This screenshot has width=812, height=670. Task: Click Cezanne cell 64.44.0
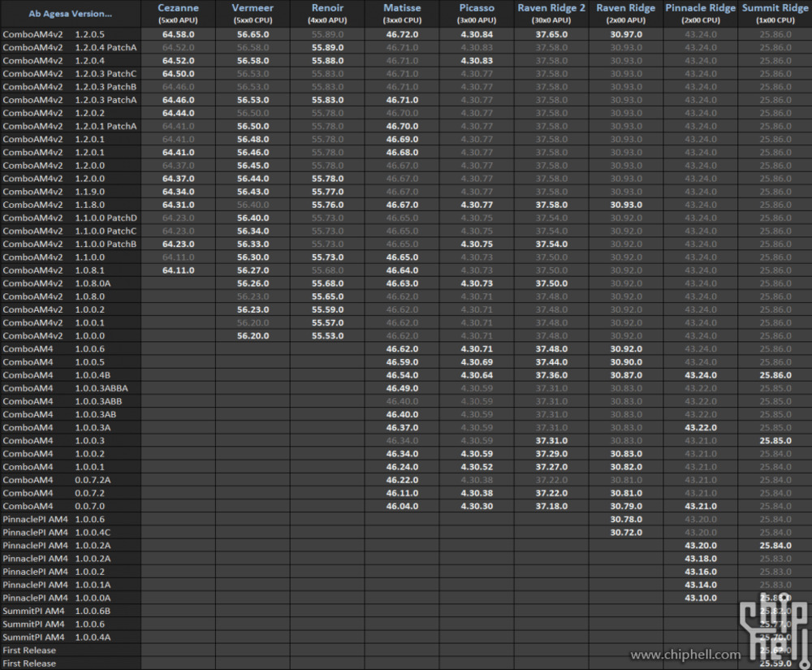(178, 114)
